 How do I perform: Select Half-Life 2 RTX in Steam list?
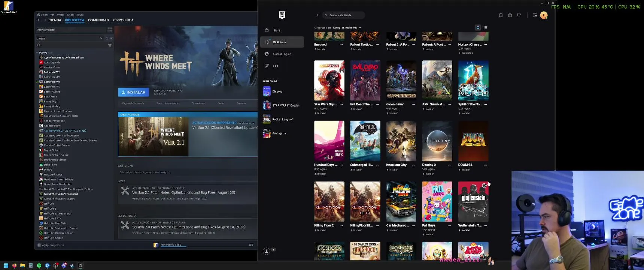tap(52, 219)
